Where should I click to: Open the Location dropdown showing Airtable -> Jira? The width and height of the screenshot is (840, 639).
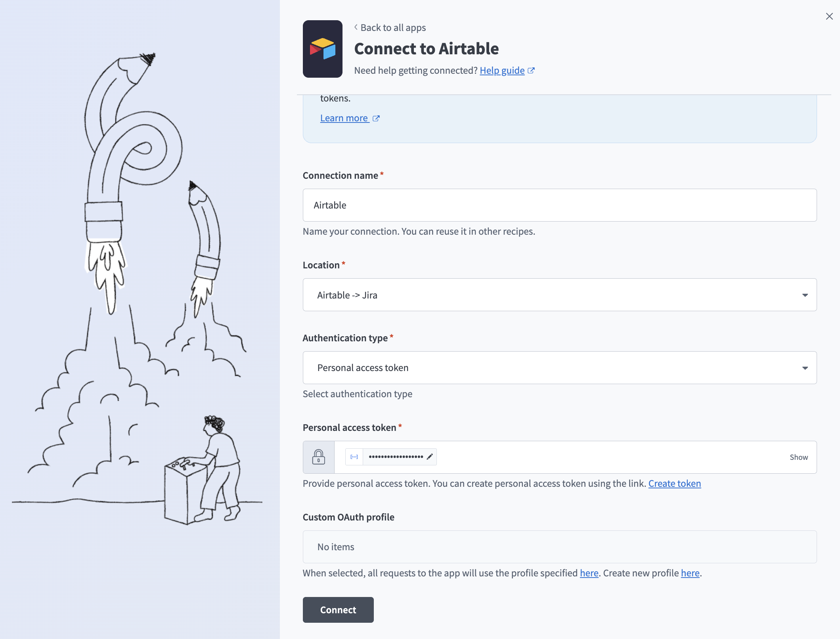(x=559, y=295)
